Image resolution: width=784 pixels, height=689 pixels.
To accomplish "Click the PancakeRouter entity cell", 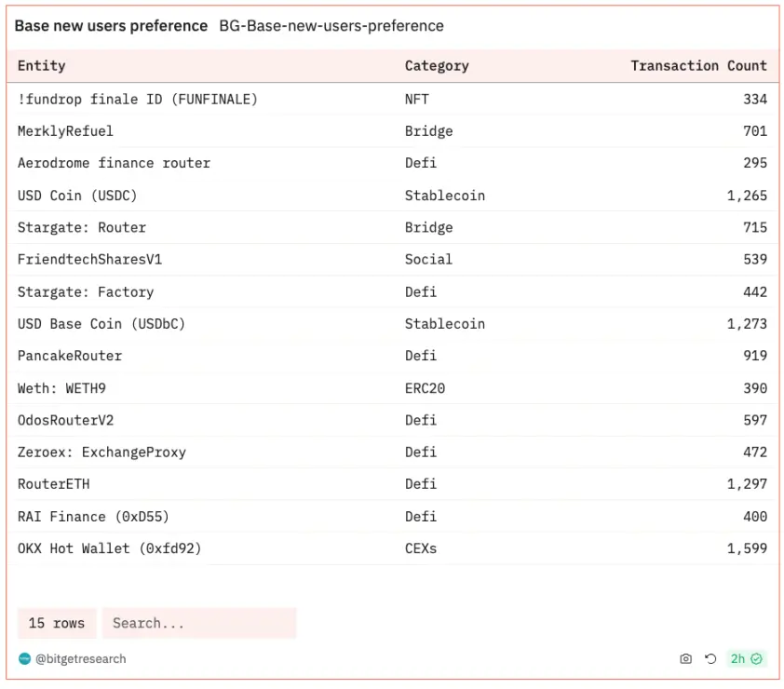I will pyautogui.click(x=70, y=356).
